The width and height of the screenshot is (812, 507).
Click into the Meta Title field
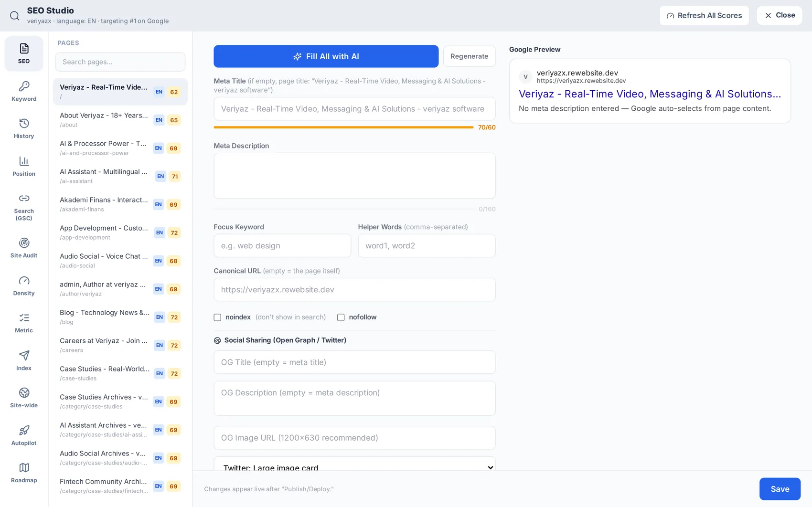coord(354,109)
